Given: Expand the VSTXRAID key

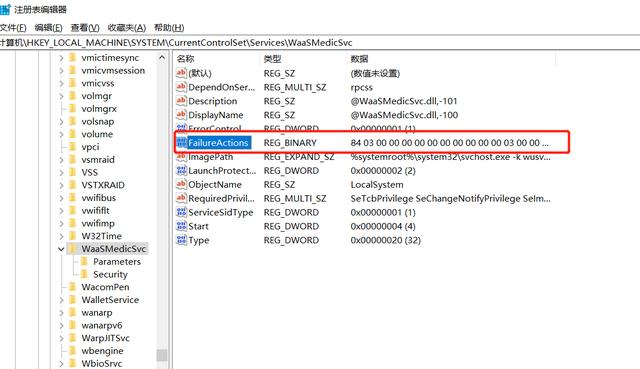Looking at the screenshot, I should pyautogui.click(x=61, y=185).
